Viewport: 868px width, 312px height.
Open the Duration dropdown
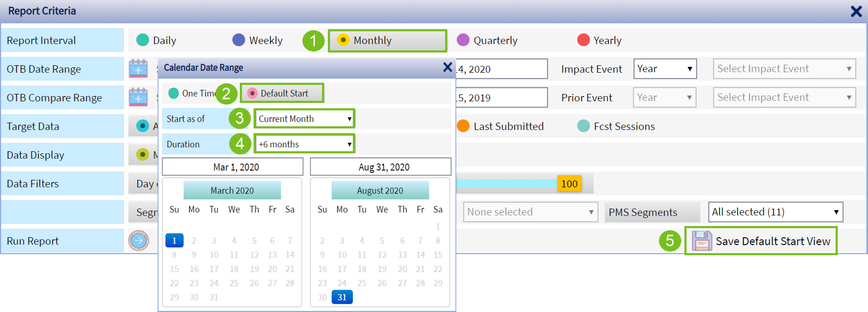click(x=305, y=144)
